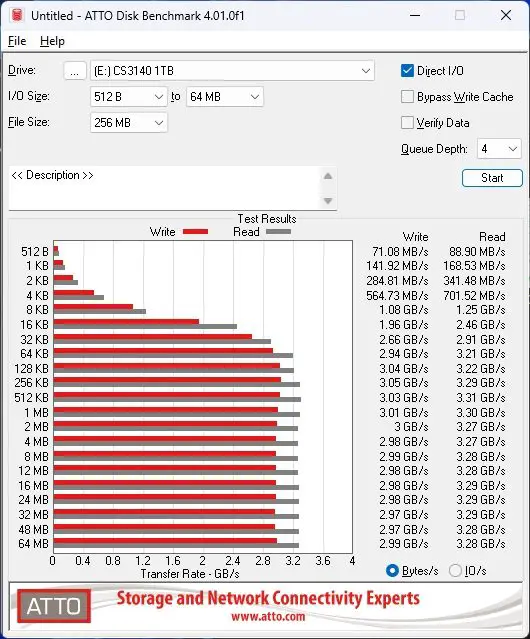The height and width of the screenshot is (639, 530).
Task: Click the read value 701.52 MB/s
Action: point(474,295)
